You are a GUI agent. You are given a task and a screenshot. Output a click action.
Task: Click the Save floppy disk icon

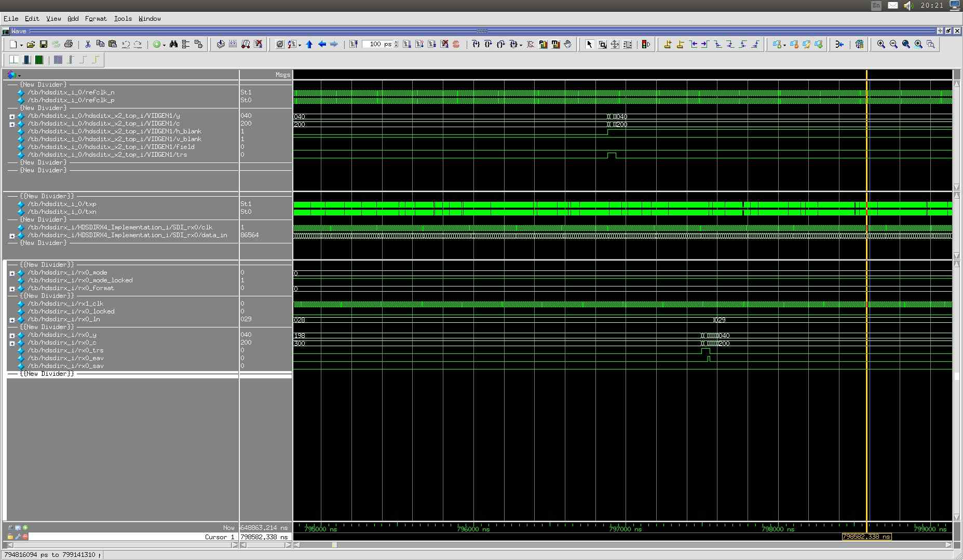(x=44, y=45)
